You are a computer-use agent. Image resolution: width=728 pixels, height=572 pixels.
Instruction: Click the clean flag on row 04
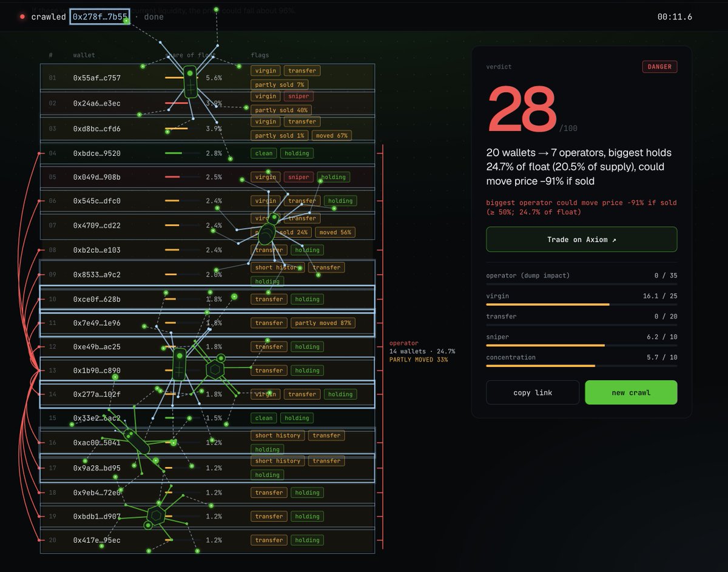click(x=263, y=153)
